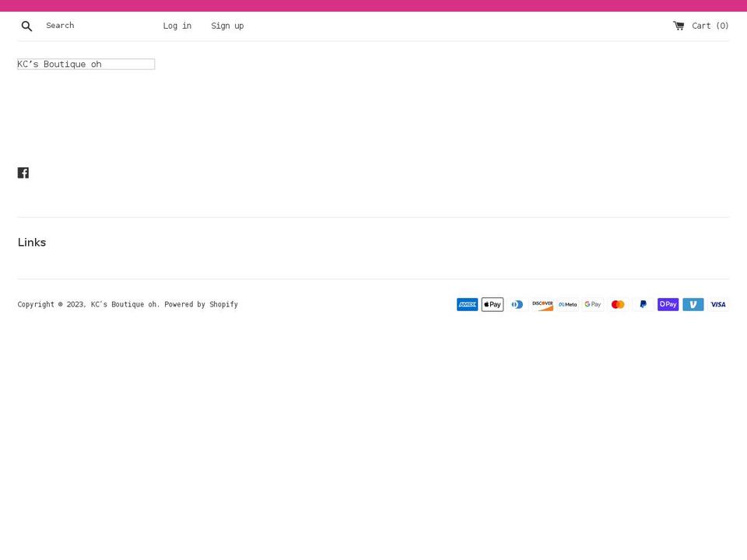Click the Visa payment icon
This screenshot has height=560, width=747.
(718, 304)
